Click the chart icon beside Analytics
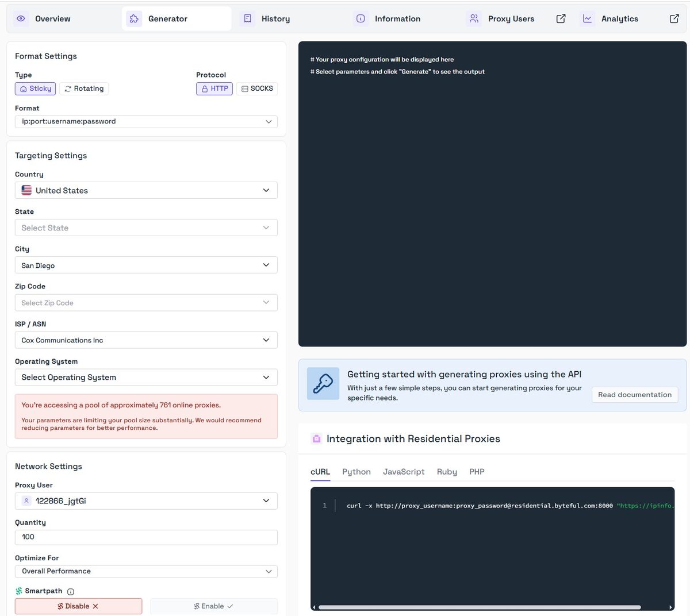Screen dimensions: 690x616 pyautogui.click(x=587, y=18)
